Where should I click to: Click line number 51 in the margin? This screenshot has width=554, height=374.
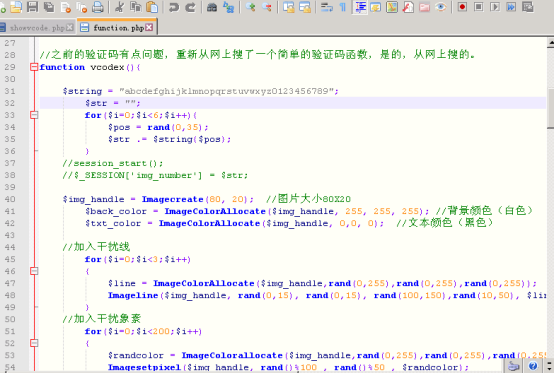point(10,331)
